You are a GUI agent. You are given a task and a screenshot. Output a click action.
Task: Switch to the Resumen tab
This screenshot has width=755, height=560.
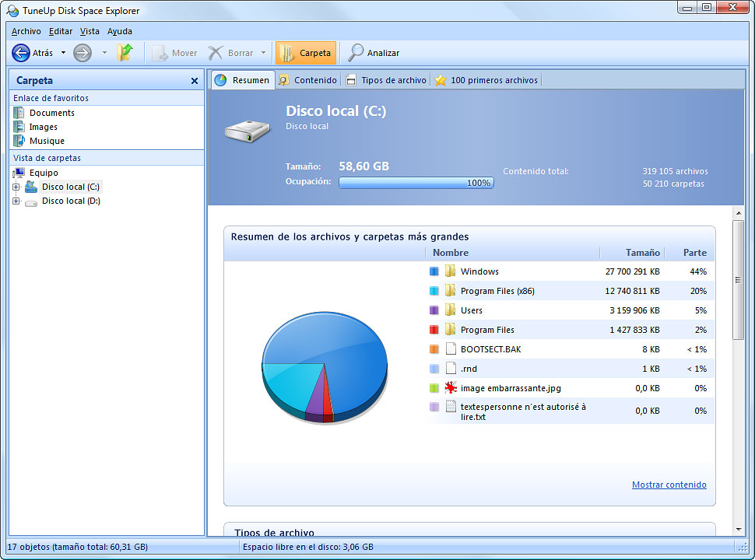tap(242, 80)
